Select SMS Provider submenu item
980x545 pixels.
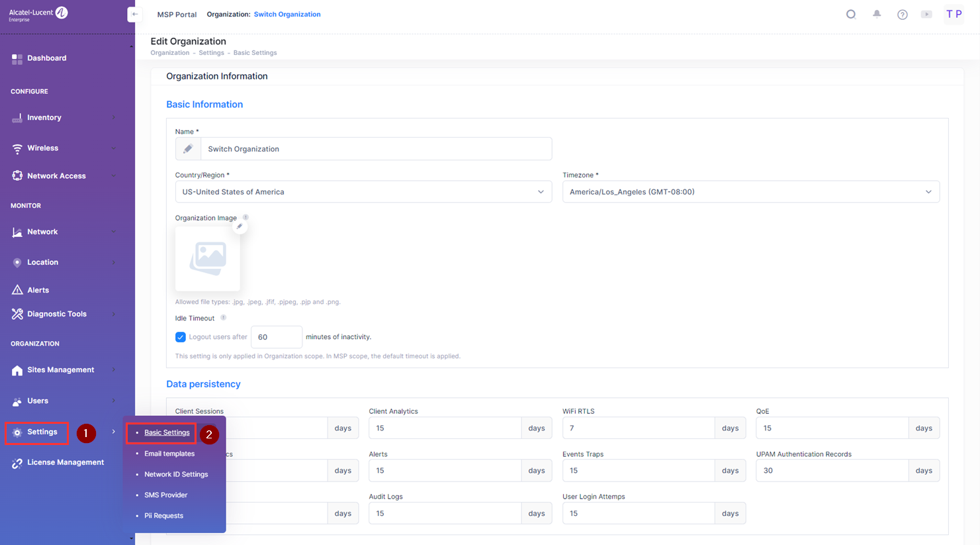pyautogui.click(x=166, y=495)
